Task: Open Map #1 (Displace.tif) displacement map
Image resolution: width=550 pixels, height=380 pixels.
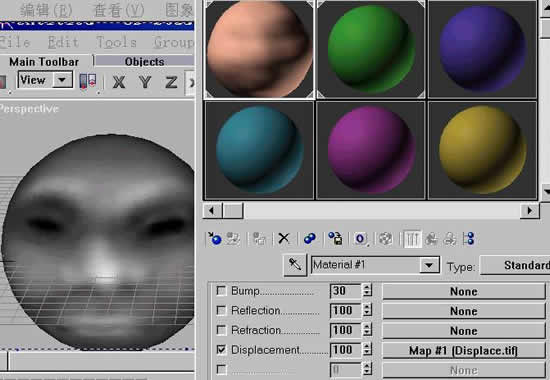Action: pyautogui.click(x=464, y=350)
